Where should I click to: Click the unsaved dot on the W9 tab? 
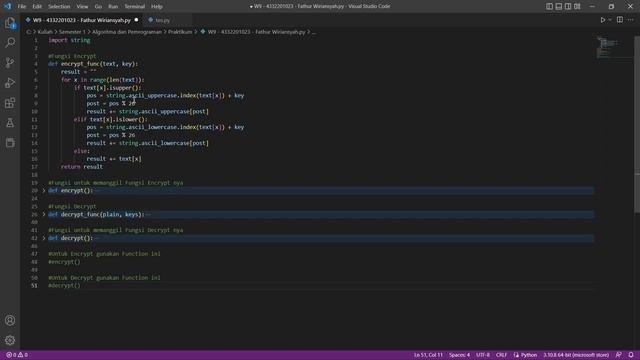click(x=136, y=20)
